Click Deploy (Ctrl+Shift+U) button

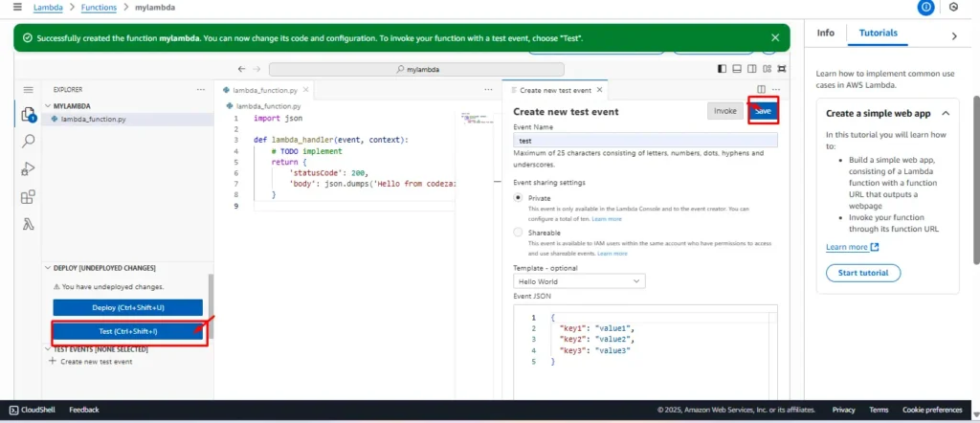click(128, 307)
